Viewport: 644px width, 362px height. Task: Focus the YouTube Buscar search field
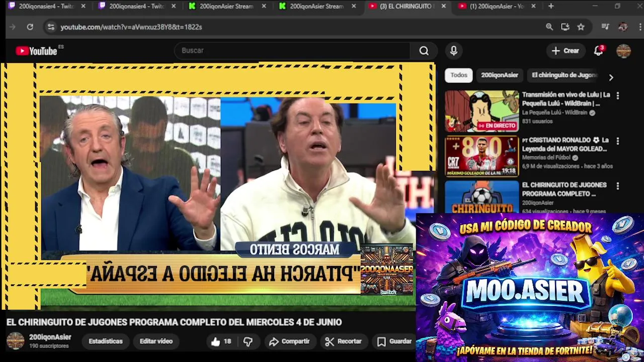[292, 51]
